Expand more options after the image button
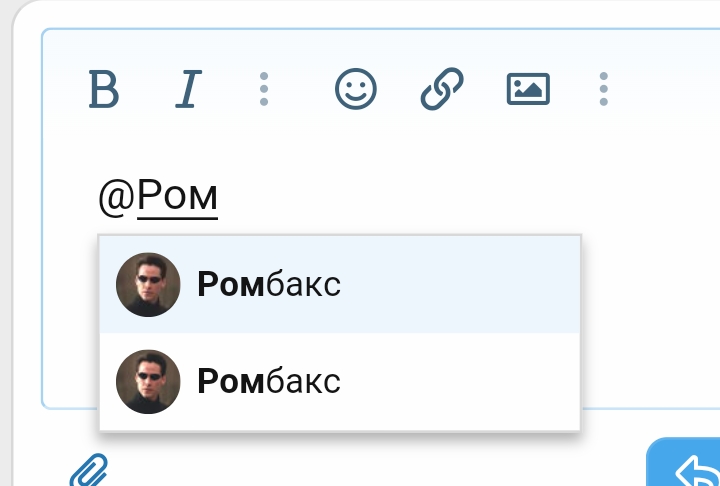The width and height of the screenshot is (720, 486). [604, 90]
